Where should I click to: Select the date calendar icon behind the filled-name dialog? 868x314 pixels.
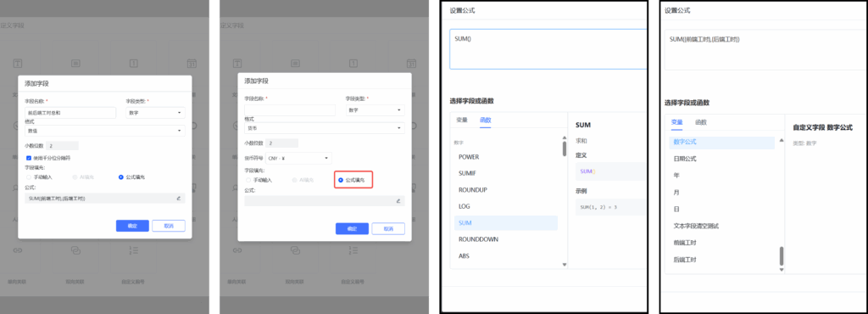(192, 63)
